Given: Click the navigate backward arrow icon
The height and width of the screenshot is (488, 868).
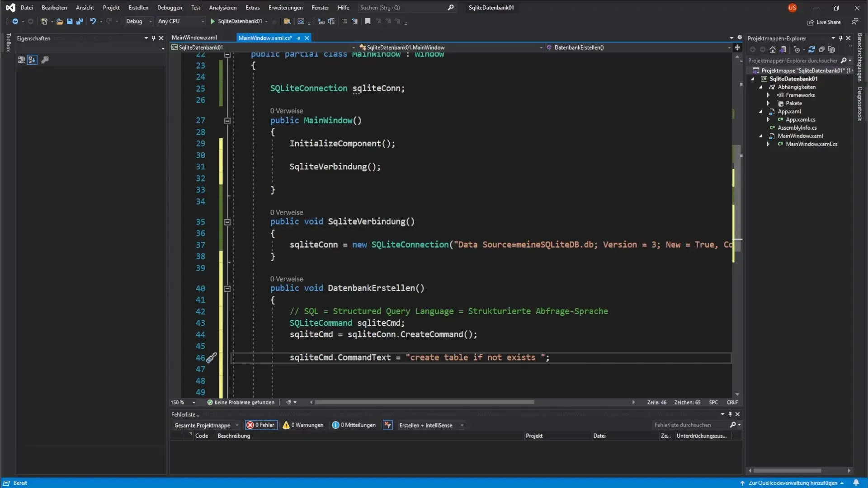Looking at the screenshot, I should tap(15, 21).
